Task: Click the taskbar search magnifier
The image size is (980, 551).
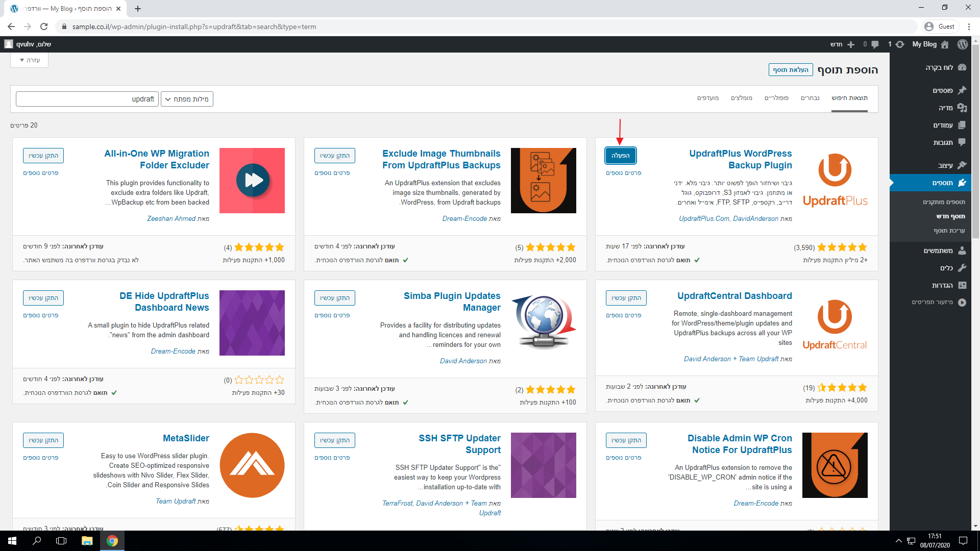Action: [x=37, y=541]
